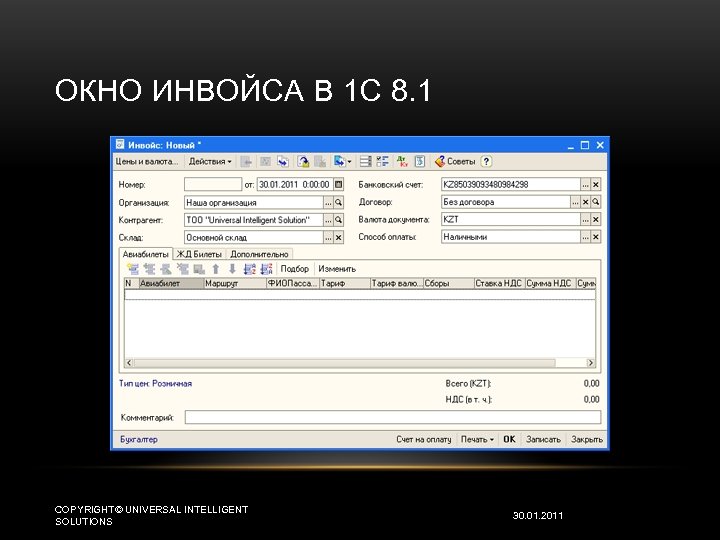Click magnifier icon next to Контрагент
Viewport: 720px width, 540px height.
338,220
